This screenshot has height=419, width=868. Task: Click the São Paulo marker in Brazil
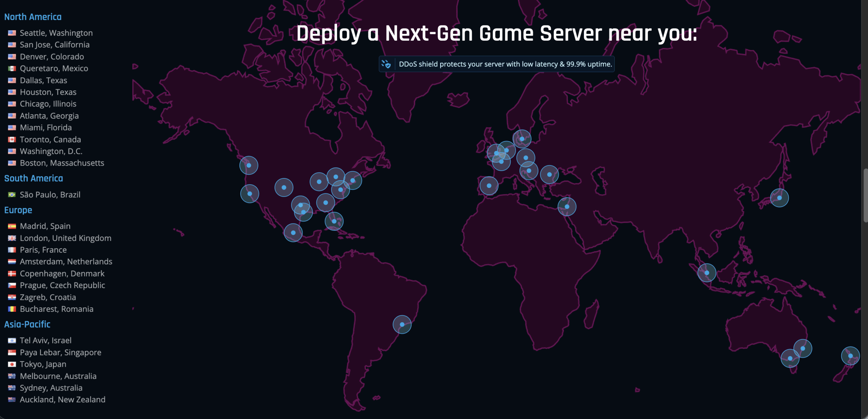click(402, 324)
